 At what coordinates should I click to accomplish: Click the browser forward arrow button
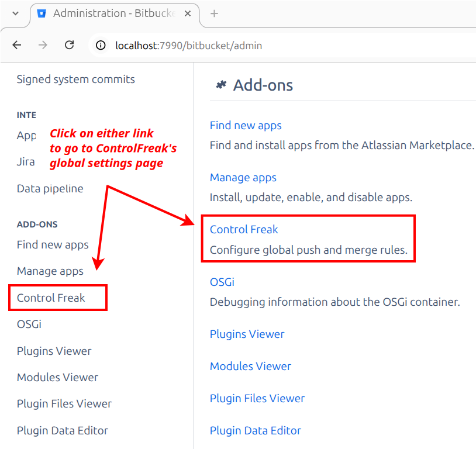click(43, 45)
